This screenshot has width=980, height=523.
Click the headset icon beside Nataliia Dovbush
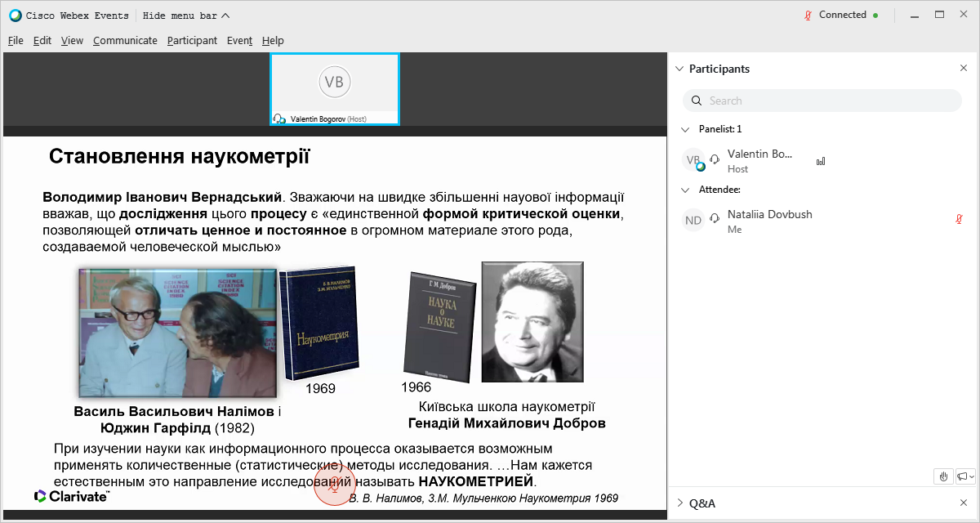(715, 219)
